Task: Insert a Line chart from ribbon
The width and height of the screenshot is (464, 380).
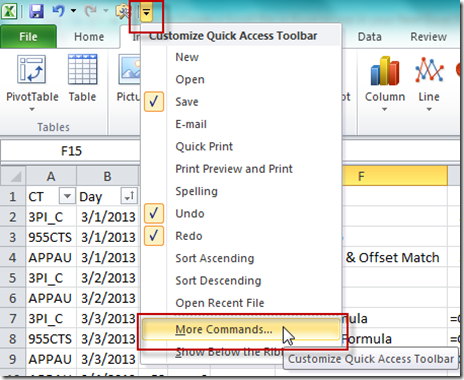Action: [x=429, y=70]
